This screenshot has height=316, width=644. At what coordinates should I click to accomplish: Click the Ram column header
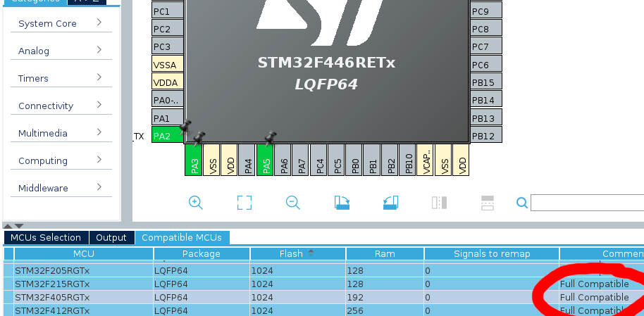tap(385, 253)
